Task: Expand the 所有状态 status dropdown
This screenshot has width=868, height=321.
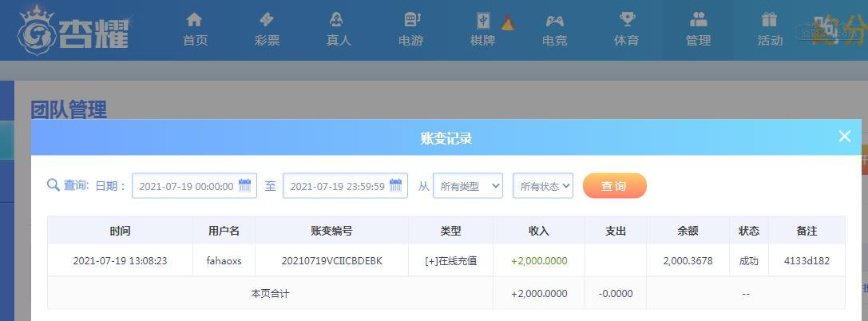Action: pos(543,186)
